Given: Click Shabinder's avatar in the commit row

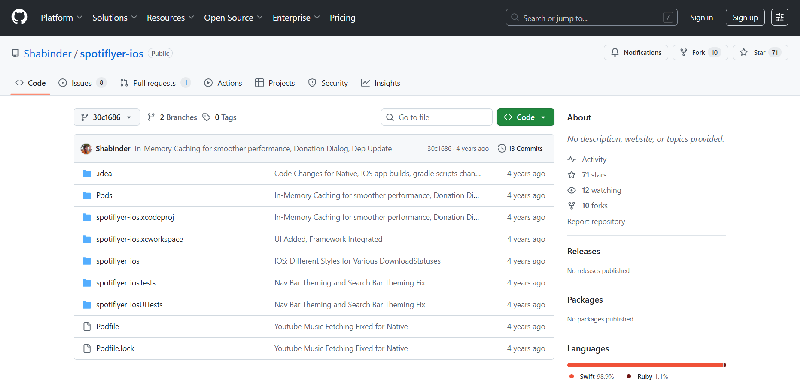Looking at the screenshot, I should (x=86, y=149).
